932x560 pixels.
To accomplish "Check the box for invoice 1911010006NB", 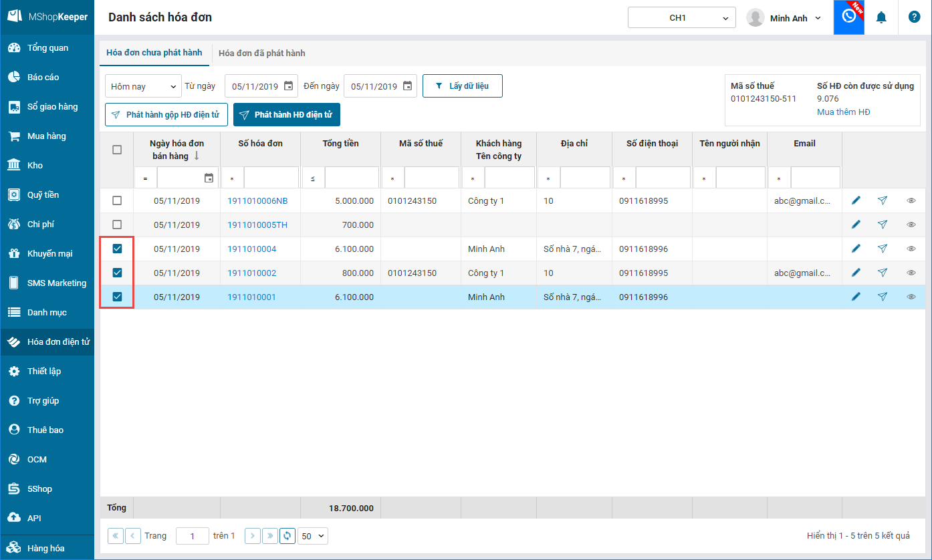I will tap(117, 200).
